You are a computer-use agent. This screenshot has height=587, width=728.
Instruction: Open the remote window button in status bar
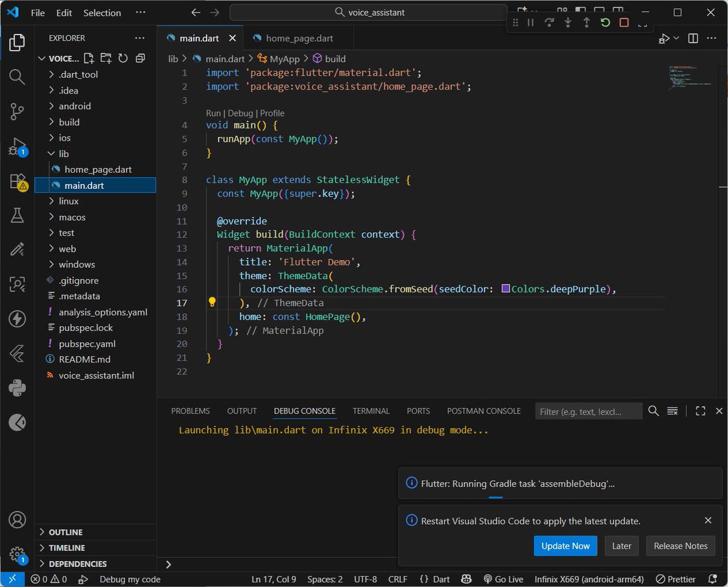12,579
